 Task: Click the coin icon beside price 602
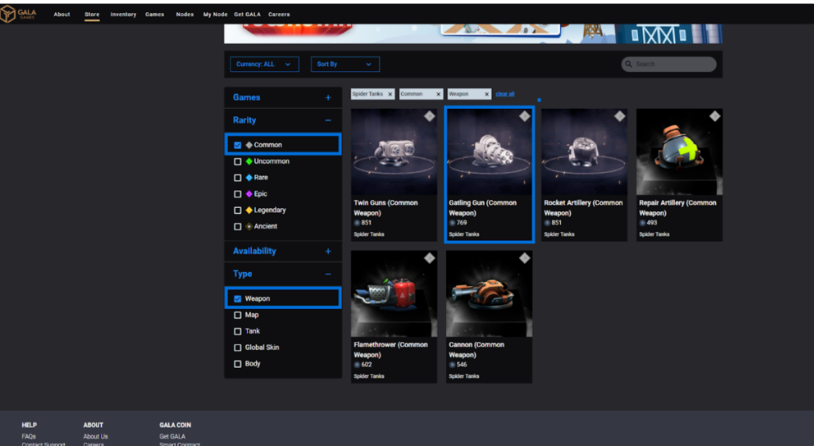coord(357,364)
